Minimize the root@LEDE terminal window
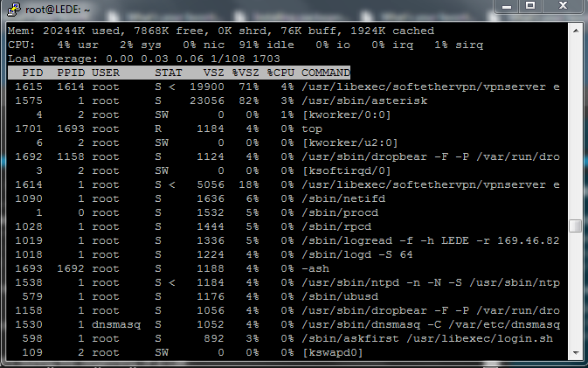 tap(507, 6)
